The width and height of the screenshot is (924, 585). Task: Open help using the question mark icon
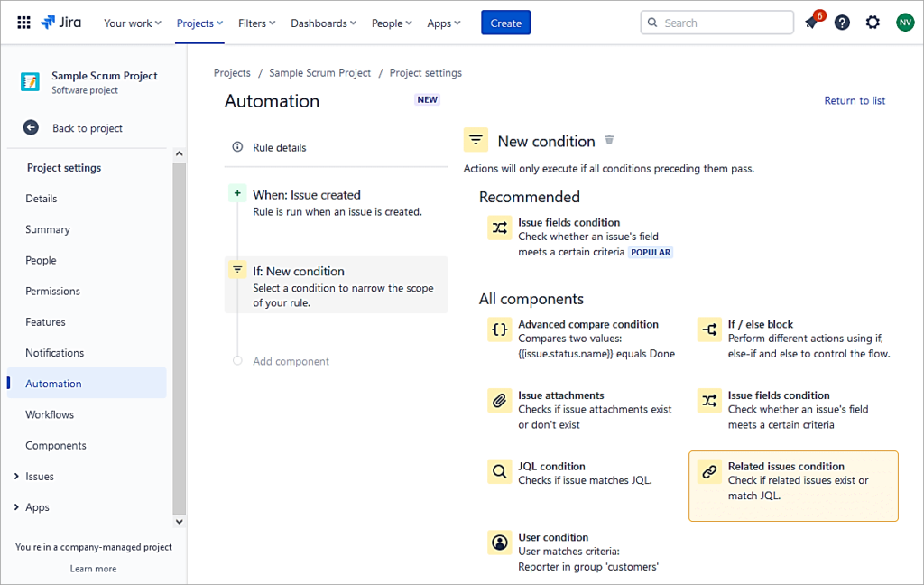pyautogui.click(x=842, y=23)
